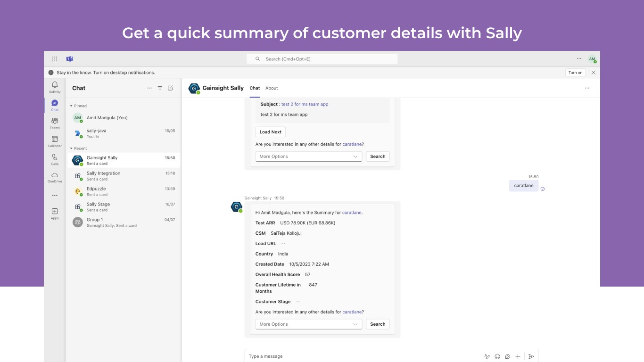Collapse the Recent chats section

[x=72, y=148]
